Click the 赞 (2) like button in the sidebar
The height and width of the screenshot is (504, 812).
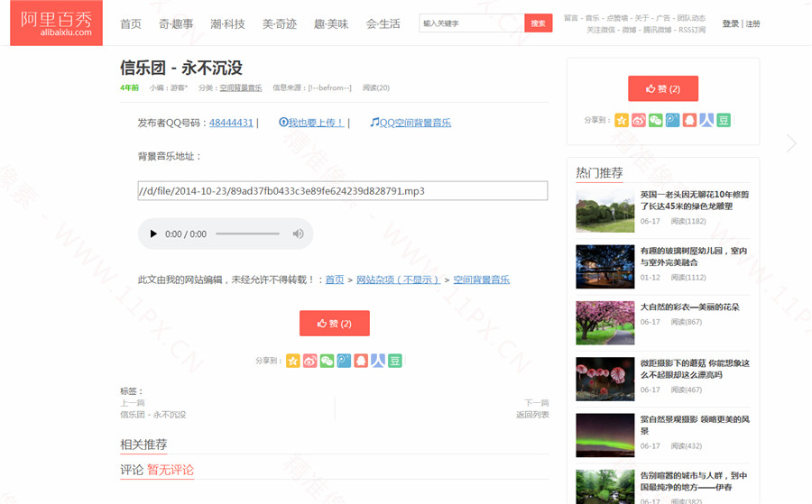[663, 88]
